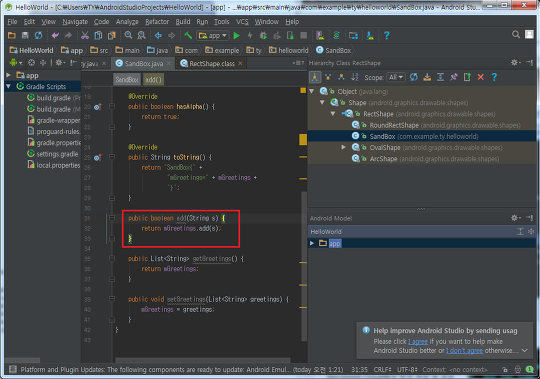Viewport: 540px width, 379px height.
Task: Click the UTF-8 encoding in status bar
Action: coord(407,370)
